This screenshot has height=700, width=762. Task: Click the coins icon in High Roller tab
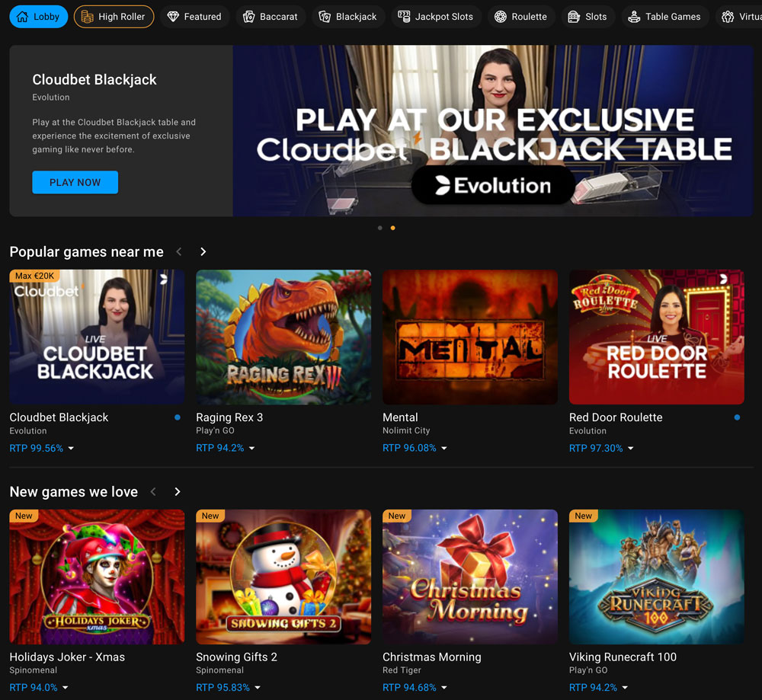pos(87,17)
